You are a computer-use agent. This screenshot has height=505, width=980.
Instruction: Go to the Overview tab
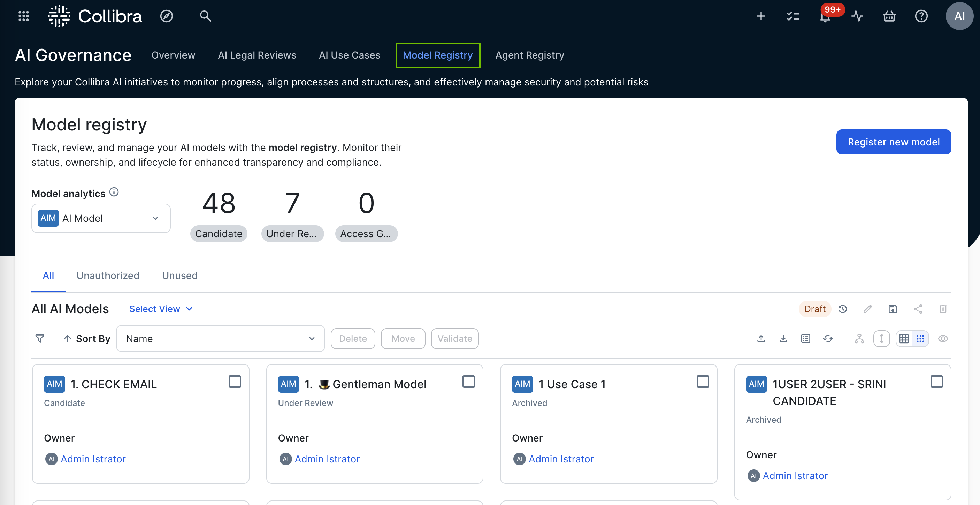click(x=173, y=55)
